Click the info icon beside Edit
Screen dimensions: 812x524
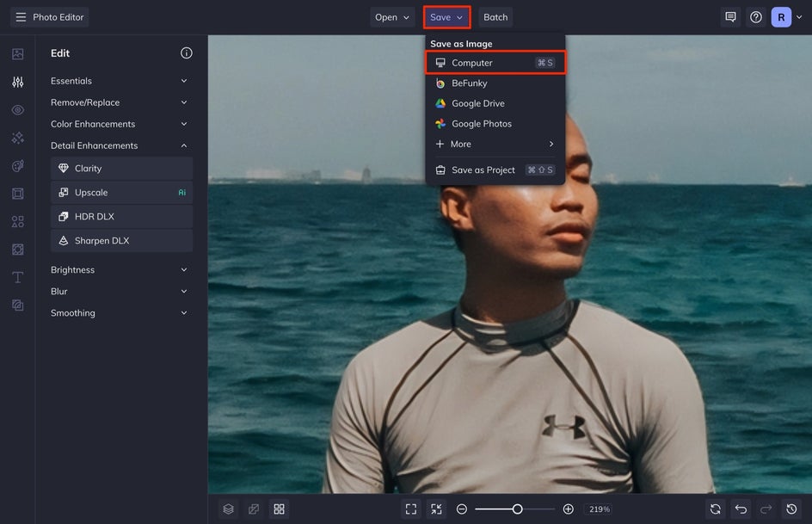click(x=186, y=53)
